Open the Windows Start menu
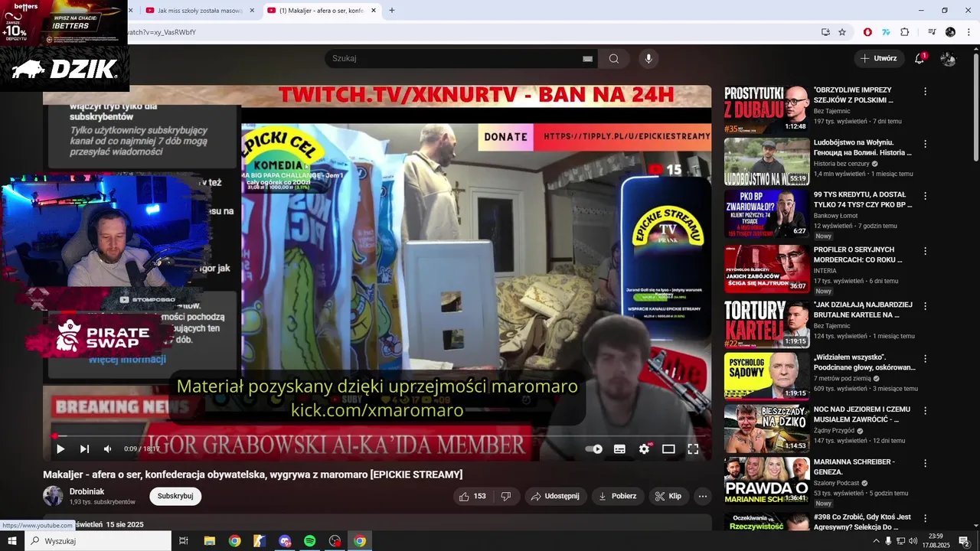The height and width of the screenshot is (551, 980). click(x=11, y=541)
